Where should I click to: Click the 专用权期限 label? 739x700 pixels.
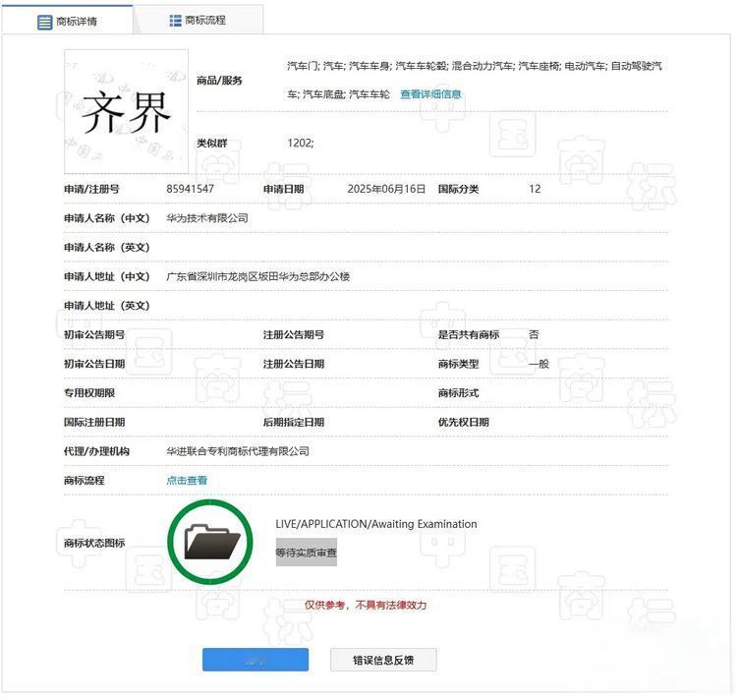(x=89, y=393)
